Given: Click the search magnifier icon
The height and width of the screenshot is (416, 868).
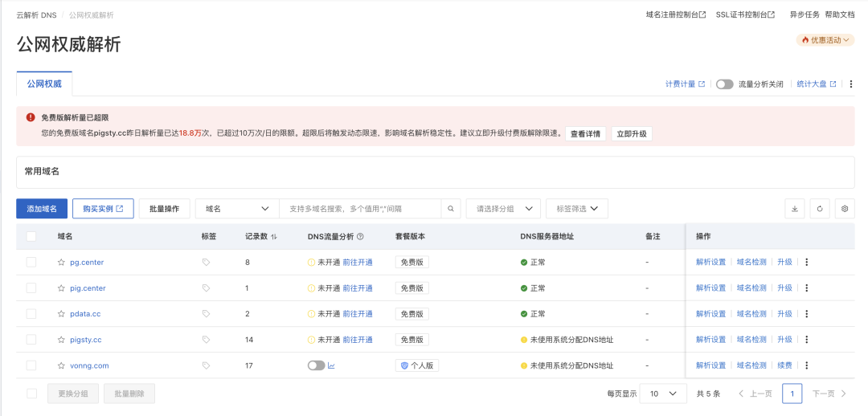Looking at the screenshot, I should point(451,209).
